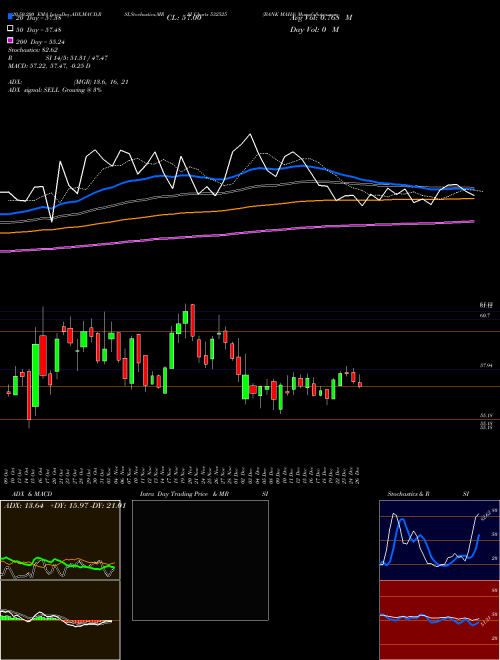Click the tall red candle near the 60.7 peak
Image resolution: width=500 pixels, height=660 pixels.
192,322
